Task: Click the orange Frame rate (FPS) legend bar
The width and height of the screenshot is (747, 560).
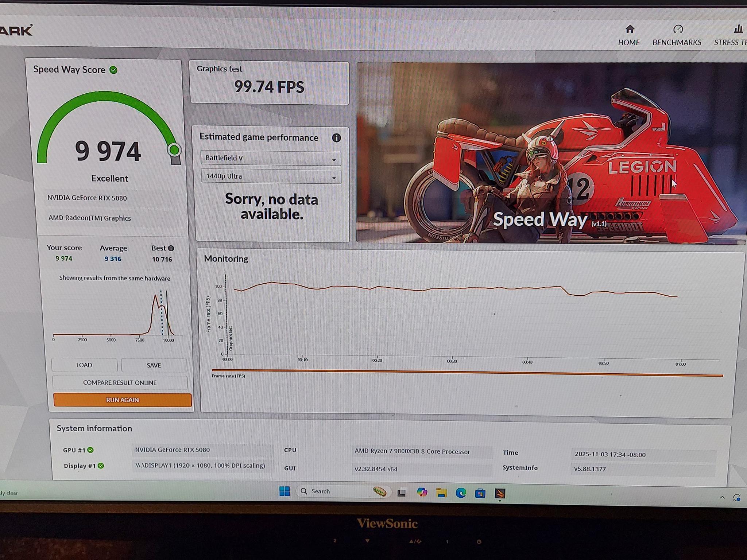Action: click(467, 373)
